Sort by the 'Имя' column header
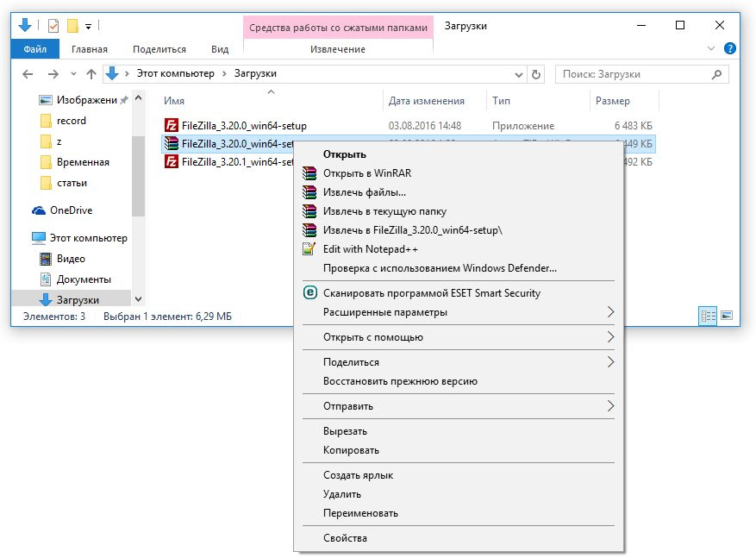 tap(174, 101)
